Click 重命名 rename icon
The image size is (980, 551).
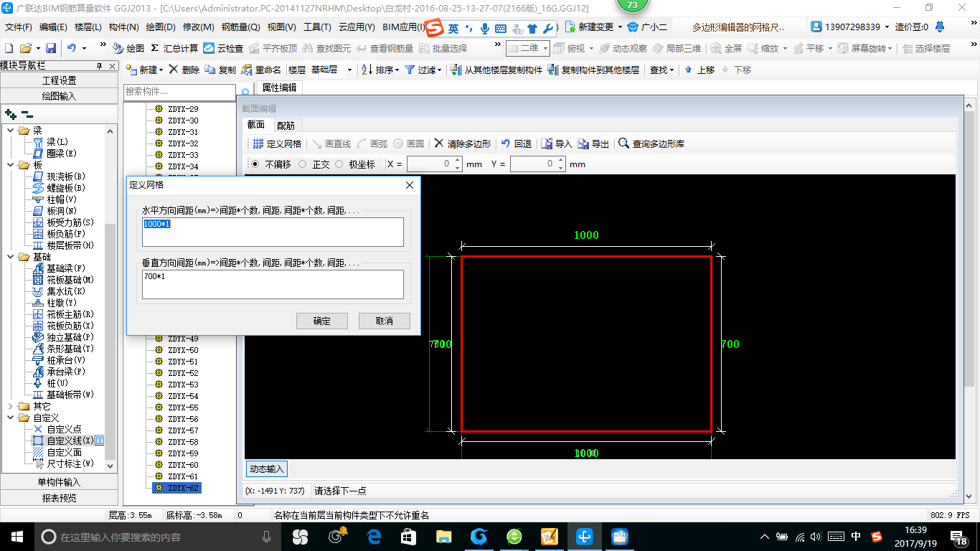261,70
